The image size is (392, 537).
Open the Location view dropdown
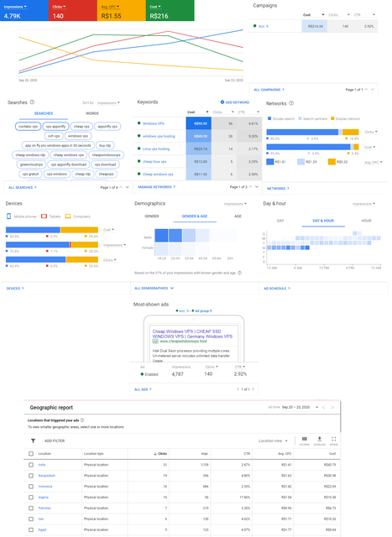coord(273,441)
